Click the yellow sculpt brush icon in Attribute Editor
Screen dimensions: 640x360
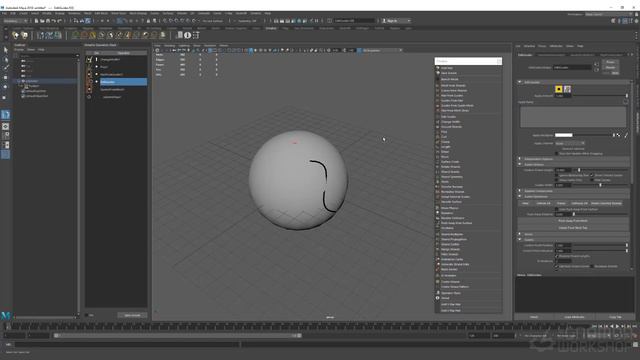[x=559, y=89]
